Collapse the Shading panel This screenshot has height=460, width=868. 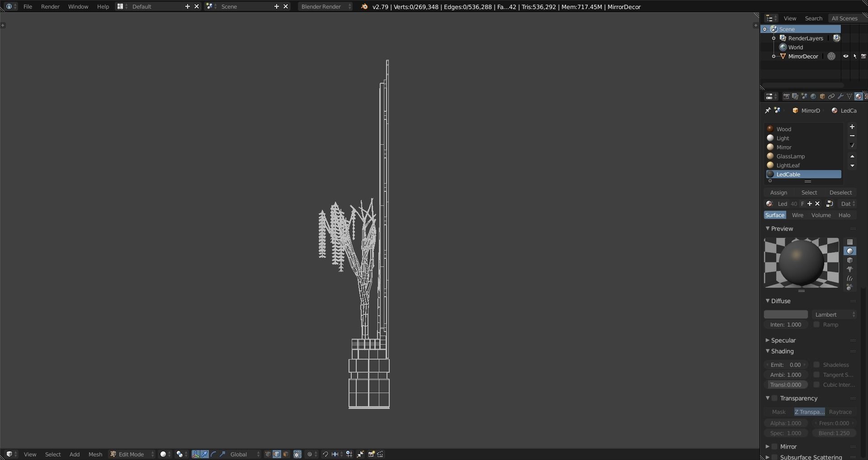point(767,351)
